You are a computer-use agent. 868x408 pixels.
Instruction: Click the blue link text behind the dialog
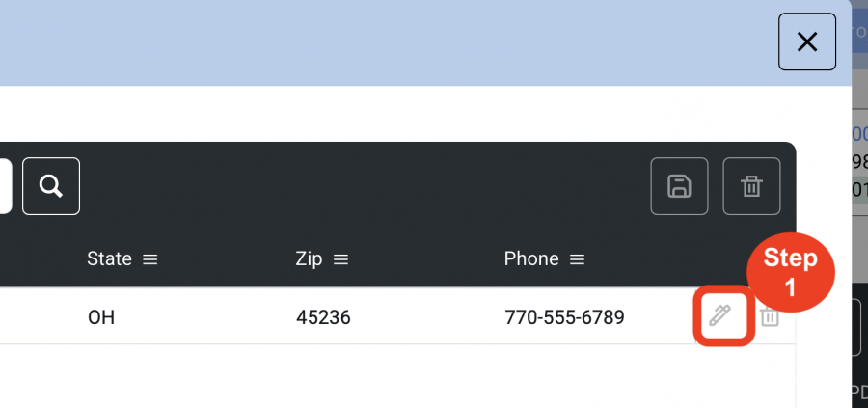(x=859, y=134)
